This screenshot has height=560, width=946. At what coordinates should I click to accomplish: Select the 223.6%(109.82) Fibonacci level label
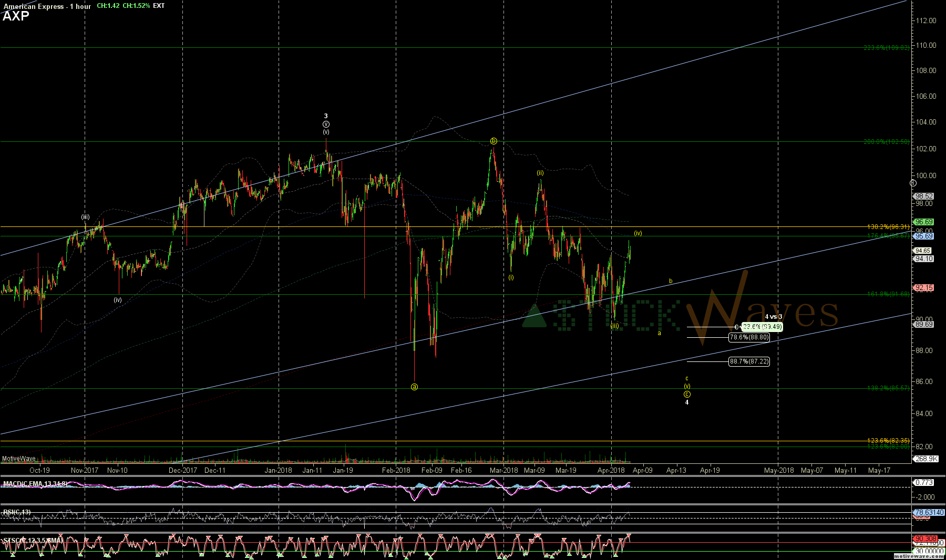click(x=886, y=48)
